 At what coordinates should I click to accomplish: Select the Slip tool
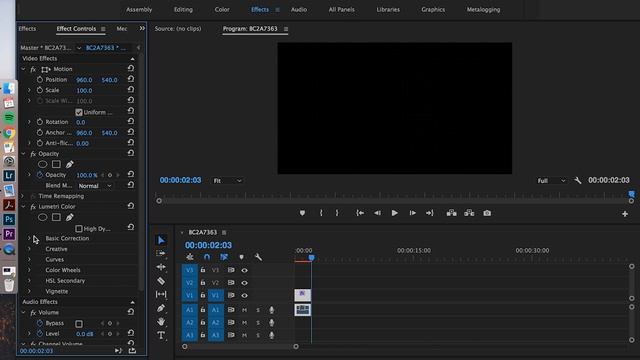[x=161, y=294]
